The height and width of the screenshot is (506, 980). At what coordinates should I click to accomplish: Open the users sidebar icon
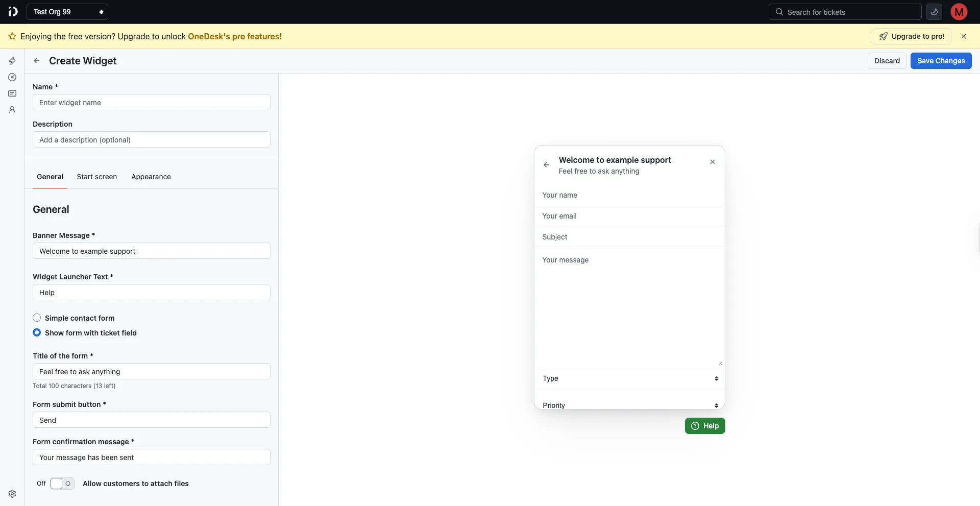click(12, 110)
